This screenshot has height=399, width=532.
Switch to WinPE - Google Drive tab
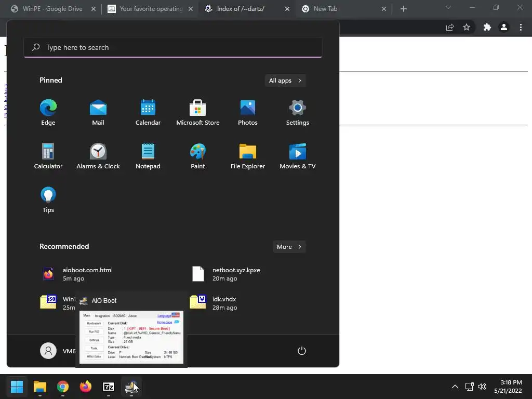52,9
